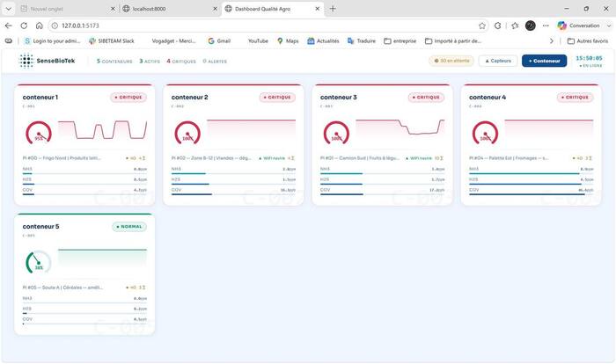Open the SIBETEAM Slack bookmark
The width and height of the screenshot is (616, 364).
(x=112, y=40)
